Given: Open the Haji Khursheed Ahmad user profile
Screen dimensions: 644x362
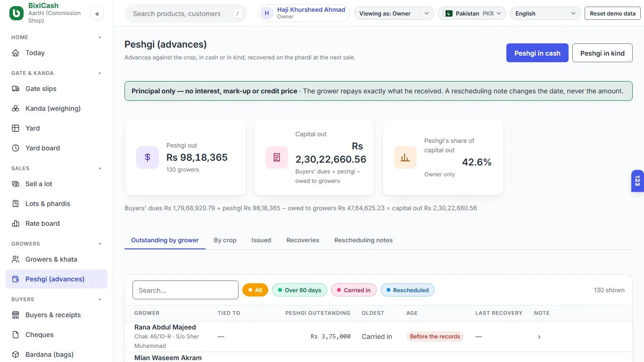Looking at the screenshot, I should (304, 13).
